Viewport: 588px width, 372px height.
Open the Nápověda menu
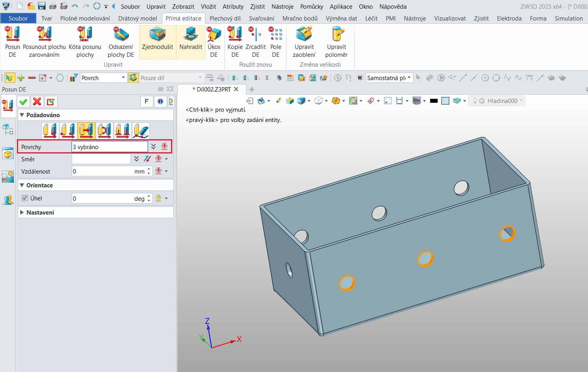click(x=393, y=7)
